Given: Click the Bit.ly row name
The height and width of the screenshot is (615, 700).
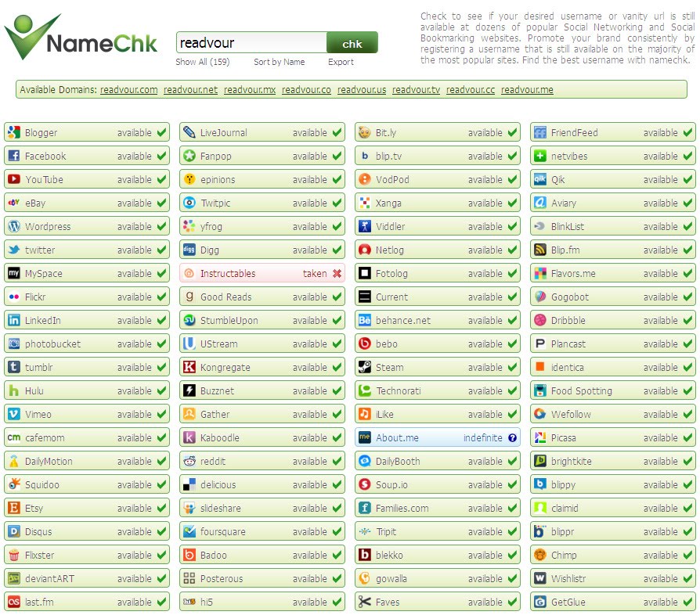Looking at the screenshot, I should (x=386, y=132).
